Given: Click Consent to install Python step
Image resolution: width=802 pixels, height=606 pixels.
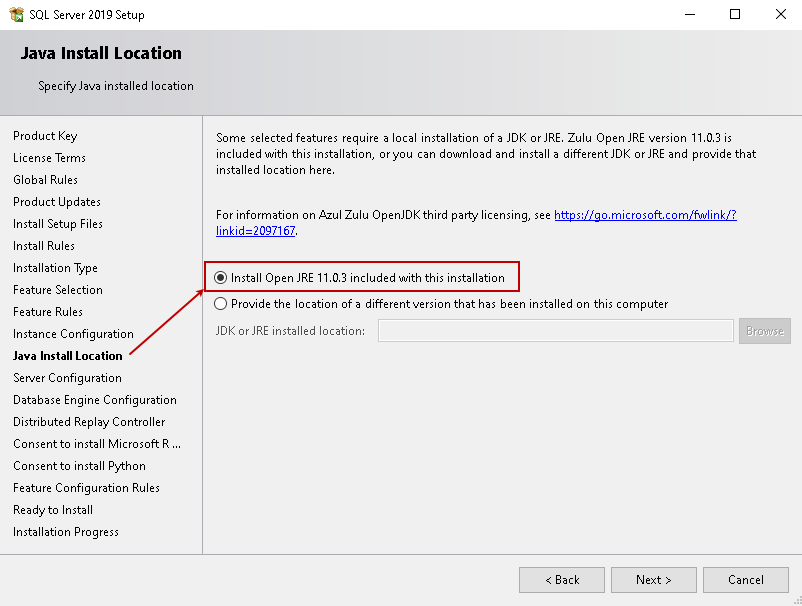Looking at the screenshot, I should coord(79,466).
